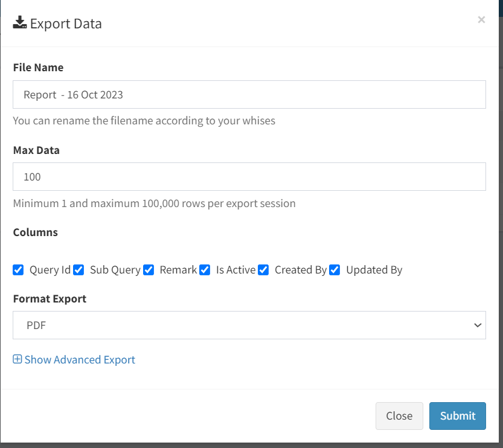
Task: Click into the Max Data field
Action: point(249,177)
